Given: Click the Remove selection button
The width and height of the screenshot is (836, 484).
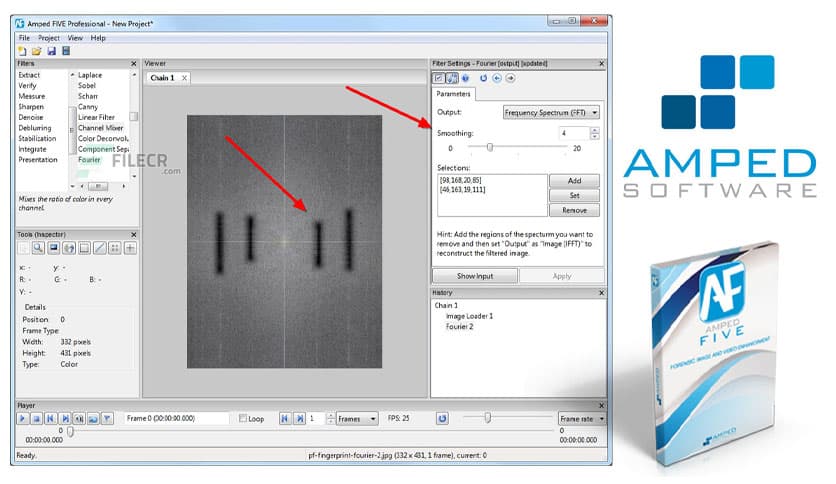Looking at the screenshot, I should [574, 211].
